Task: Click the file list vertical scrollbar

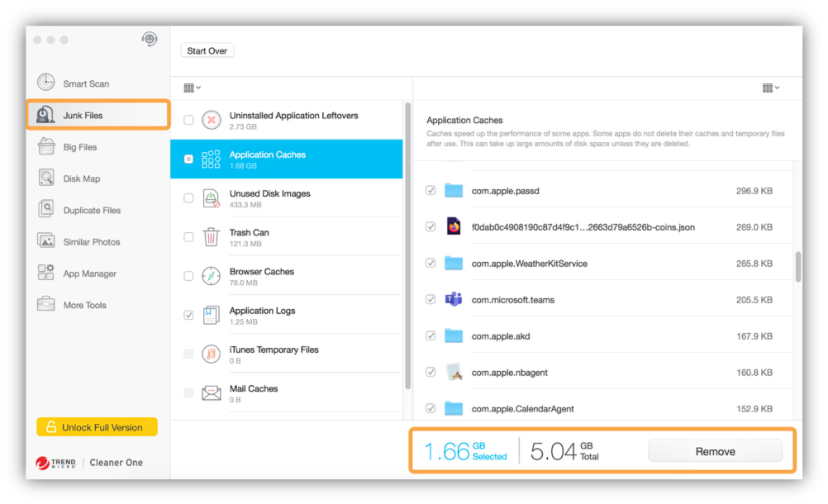Action: [x=797, y=267]
